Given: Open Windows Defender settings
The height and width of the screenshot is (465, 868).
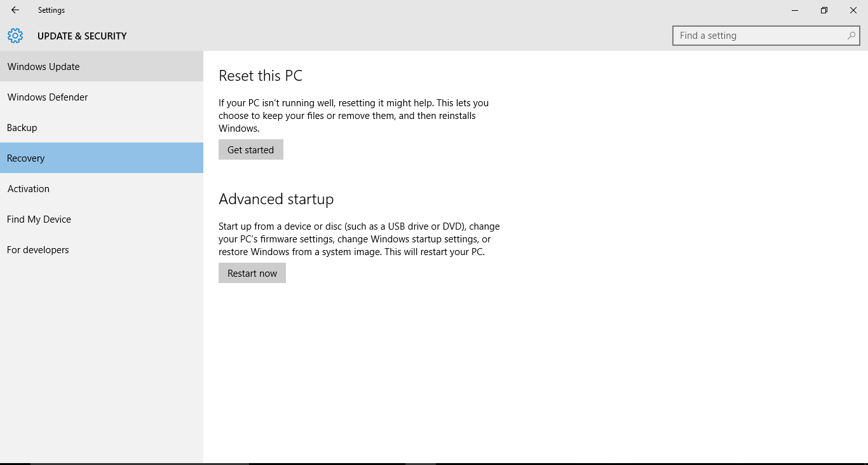Looking at the screenshot, I should [47, 97].
